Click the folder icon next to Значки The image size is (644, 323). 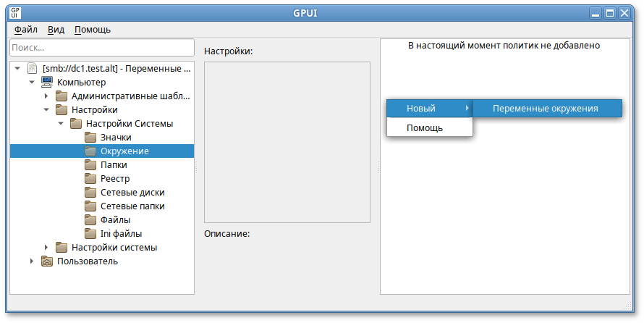click(90, 138)
